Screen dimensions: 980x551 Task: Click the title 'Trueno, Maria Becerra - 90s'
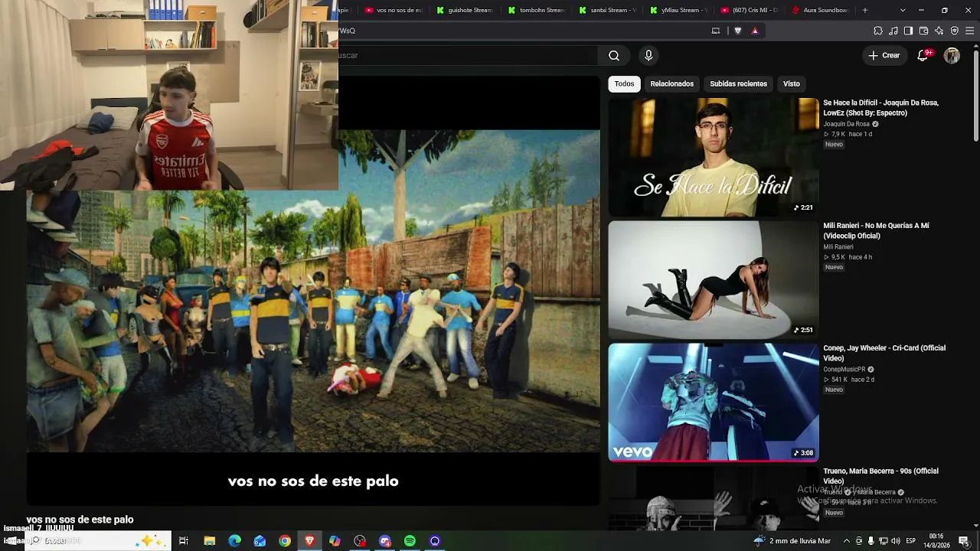880,476
